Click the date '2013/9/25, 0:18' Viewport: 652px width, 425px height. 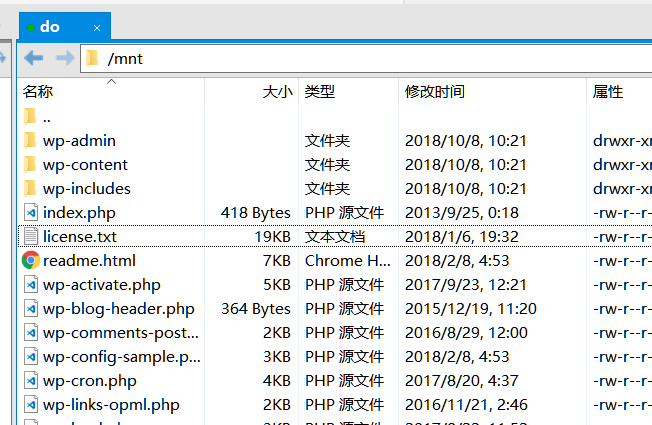(x=462, y=213)
